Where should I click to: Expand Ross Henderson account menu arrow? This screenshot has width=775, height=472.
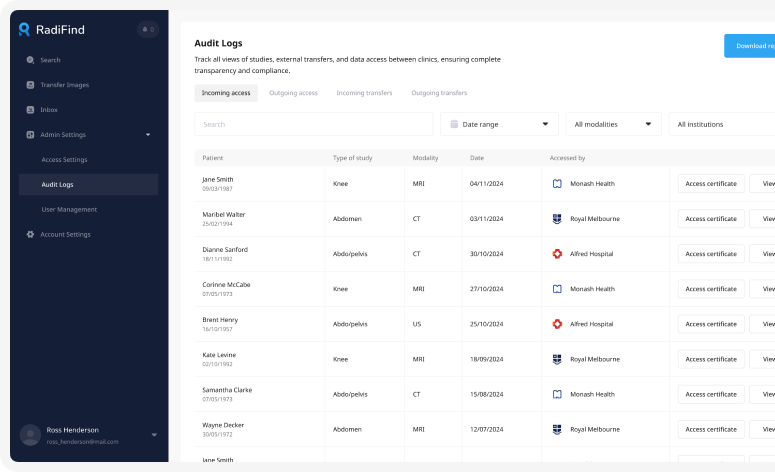[x=154, y=435]
